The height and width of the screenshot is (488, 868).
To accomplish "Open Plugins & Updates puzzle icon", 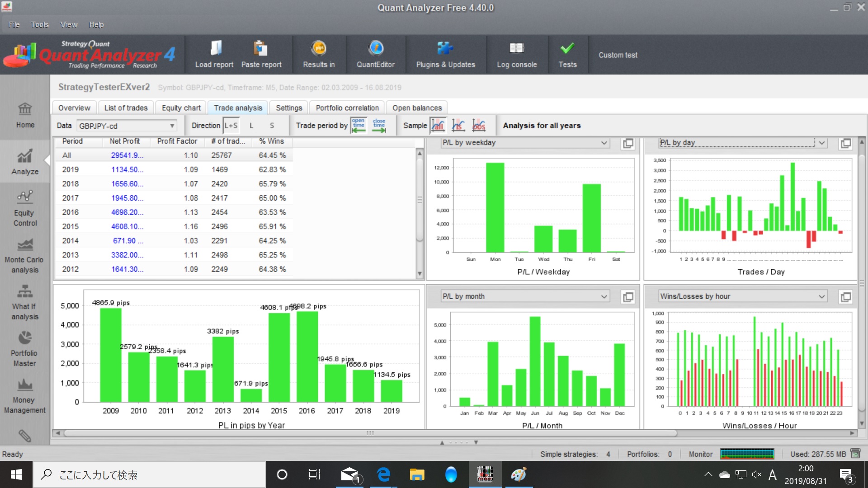I will click(445, 48).
